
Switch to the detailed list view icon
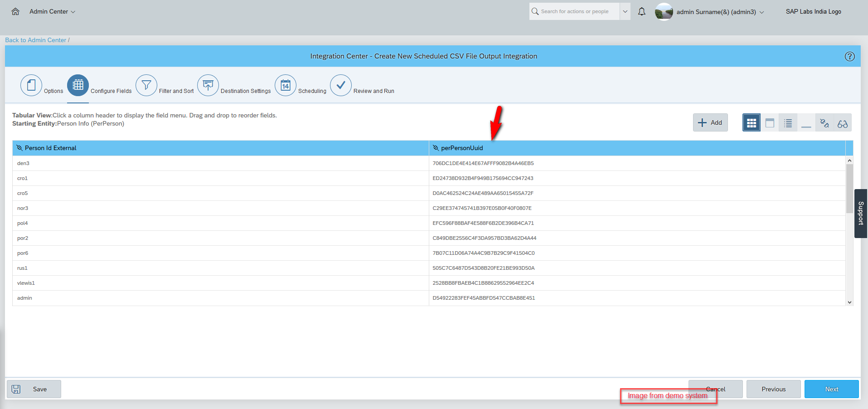(788, 123)
